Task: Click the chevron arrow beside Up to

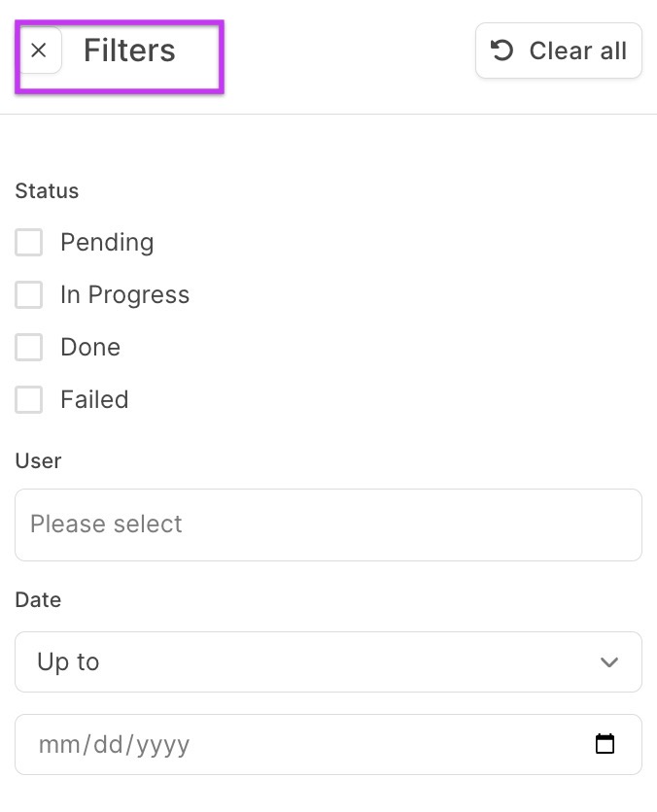Action: (609, 662)
